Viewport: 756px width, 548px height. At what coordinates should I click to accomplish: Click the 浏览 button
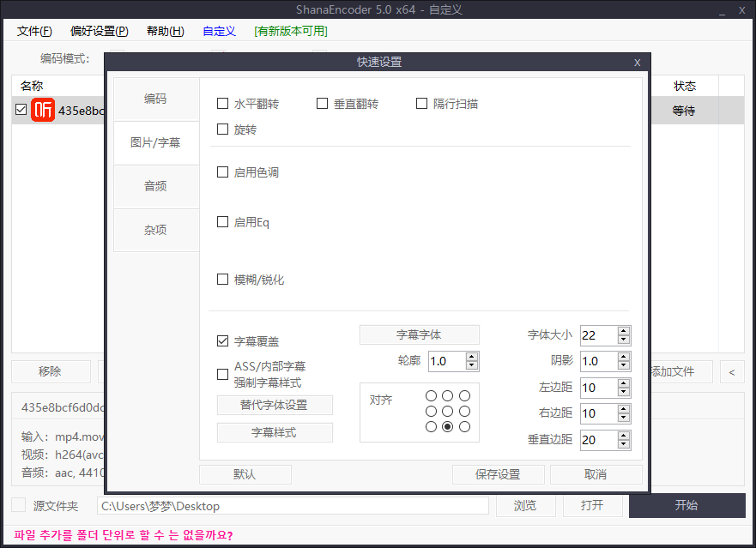(x=525, y=506)
